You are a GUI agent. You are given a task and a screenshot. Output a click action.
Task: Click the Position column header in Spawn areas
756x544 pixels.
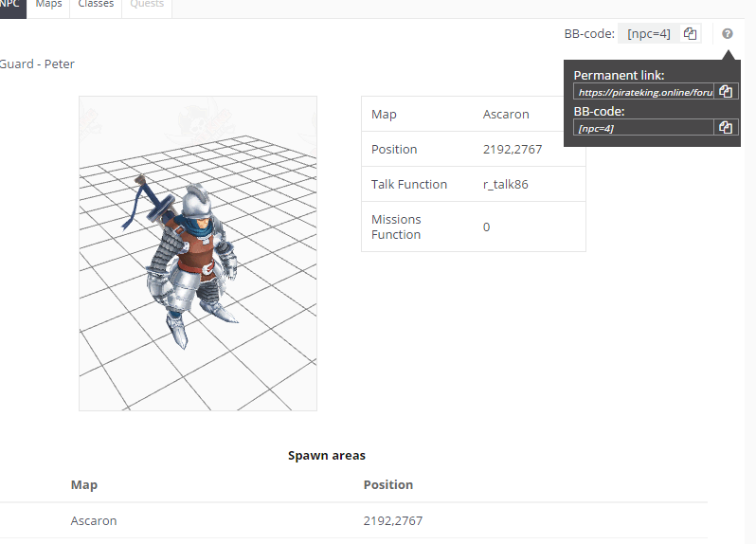[x=388, y=484]
